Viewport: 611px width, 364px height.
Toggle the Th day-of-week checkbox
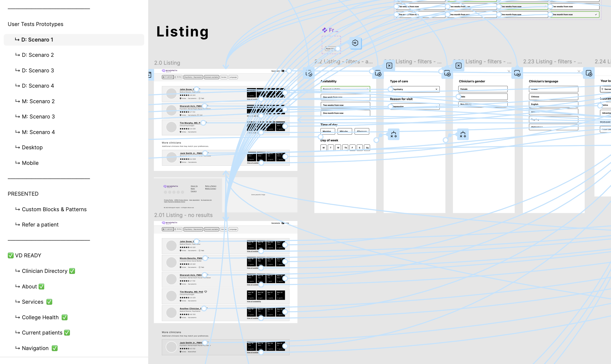coord(346,148)
